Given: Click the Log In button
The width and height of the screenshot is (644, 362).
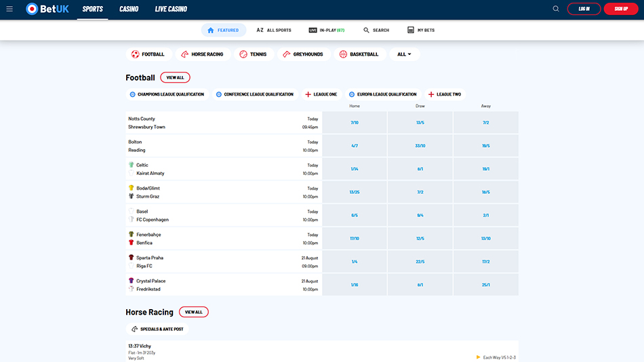Looking at the screenshot, I should 584,9.
